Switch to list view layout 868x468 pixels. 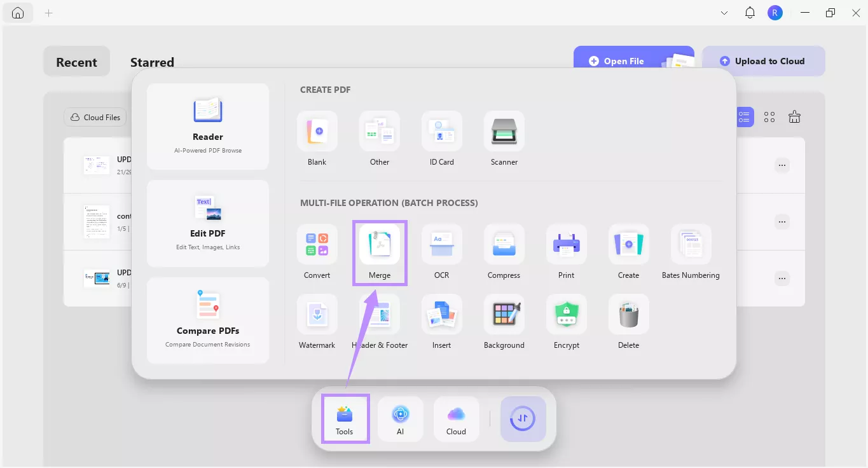[x=744, y=117]
